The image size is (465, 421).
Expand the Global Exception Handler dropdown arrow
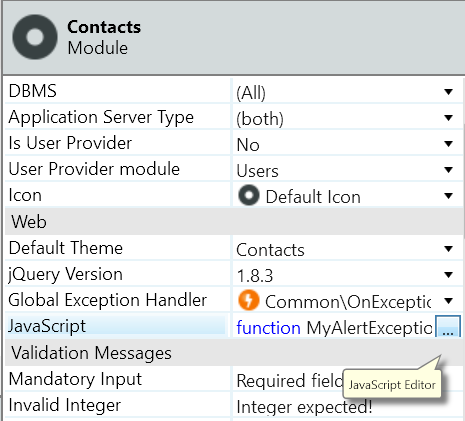pos(449,301)
